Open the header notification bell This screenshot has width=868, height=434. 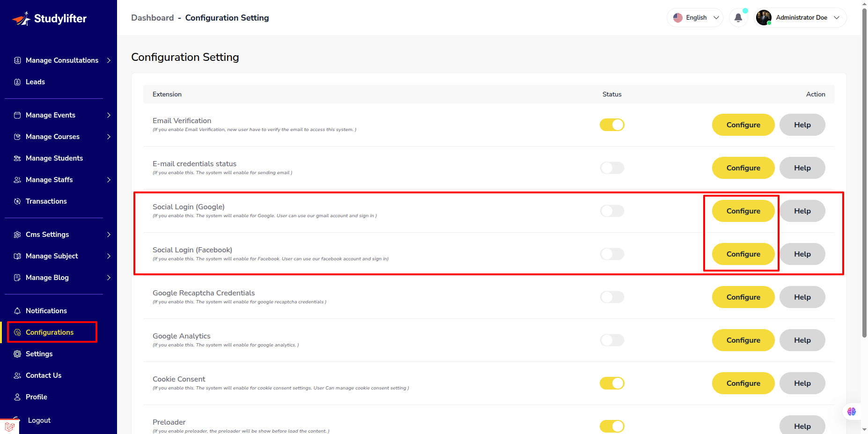point(738,18)
